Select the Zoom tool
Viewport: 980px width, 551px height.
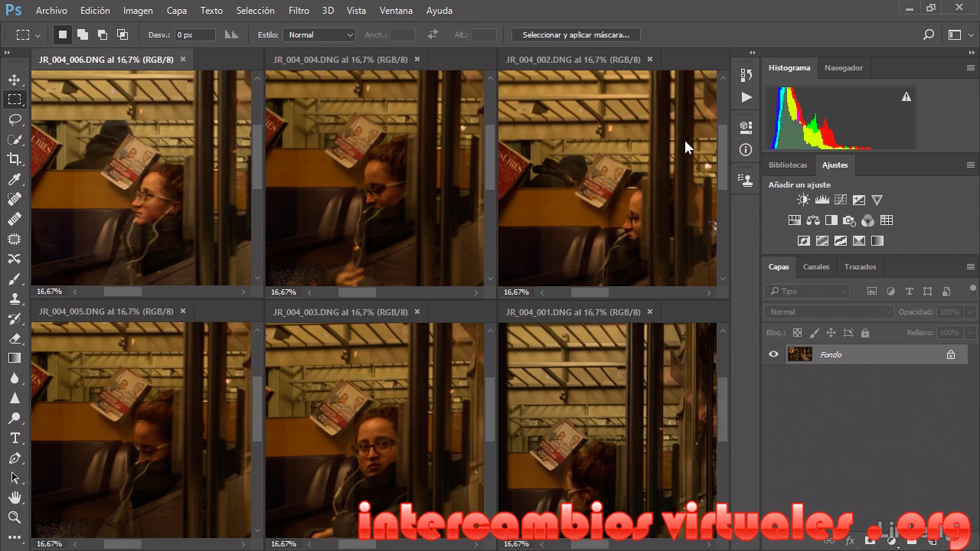click(x=15, y=517)
